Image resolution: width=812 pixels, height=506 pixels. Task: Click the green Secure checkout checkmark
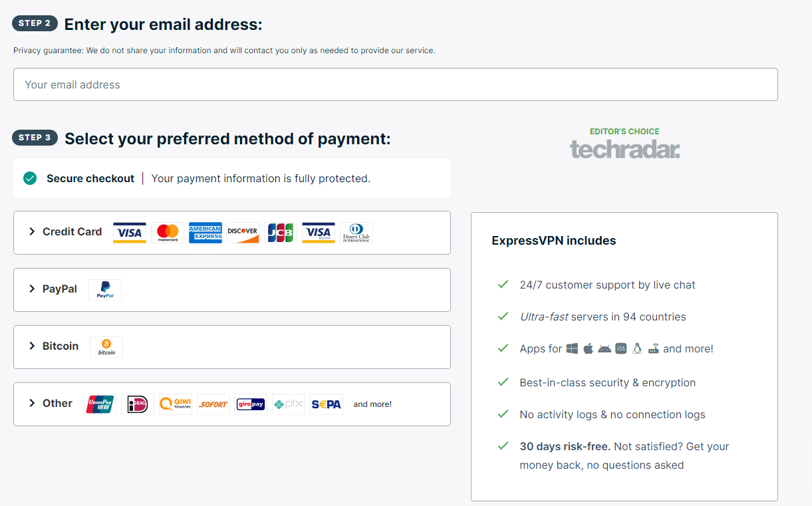(x=30, y=178)
